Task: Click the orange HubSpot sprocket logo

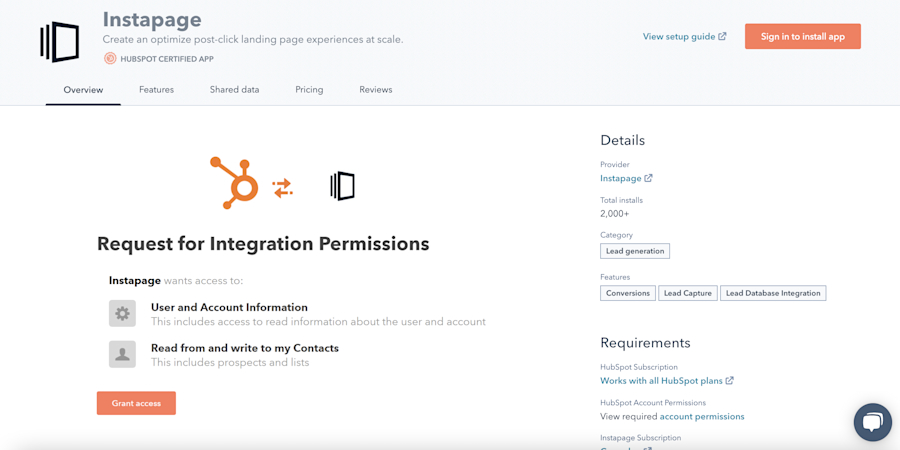Action: coord(234,183)
